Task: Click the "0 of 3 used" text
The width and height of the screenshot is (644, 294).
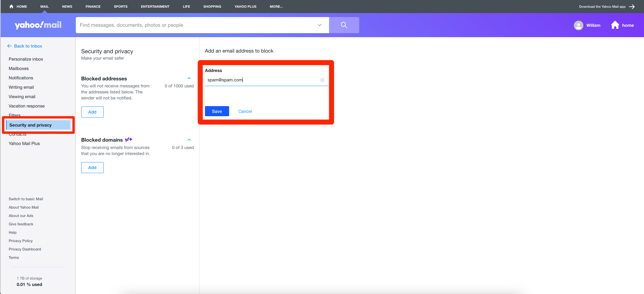Action: click(x=183, y=148)
